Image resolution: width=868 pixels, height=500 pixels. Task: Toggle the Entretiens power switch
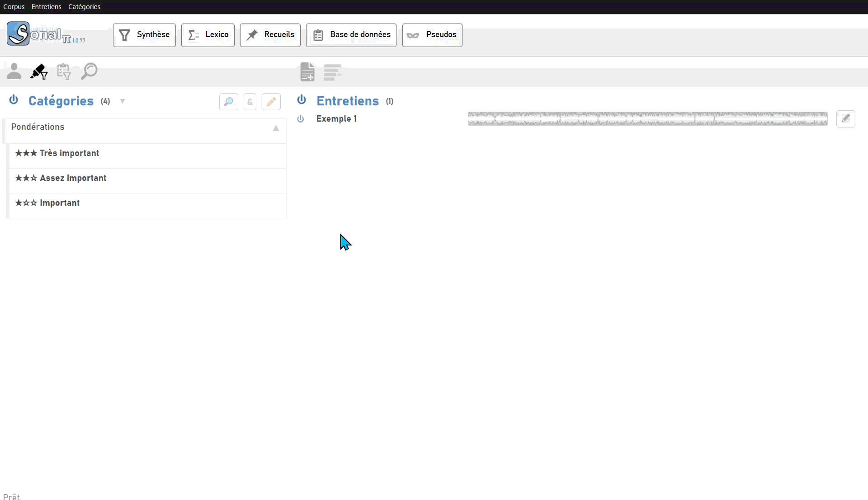point(302,99)
